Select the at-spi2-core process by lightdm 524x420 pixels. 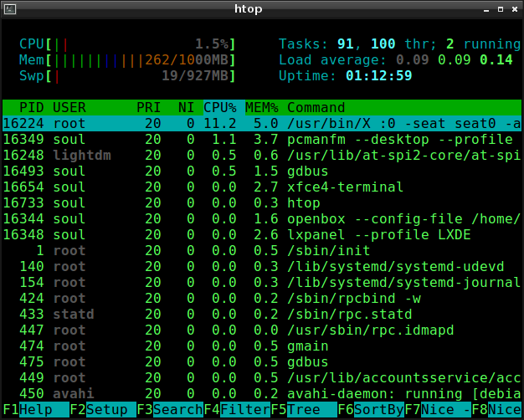pyautogui.click(x=262, y=156)
